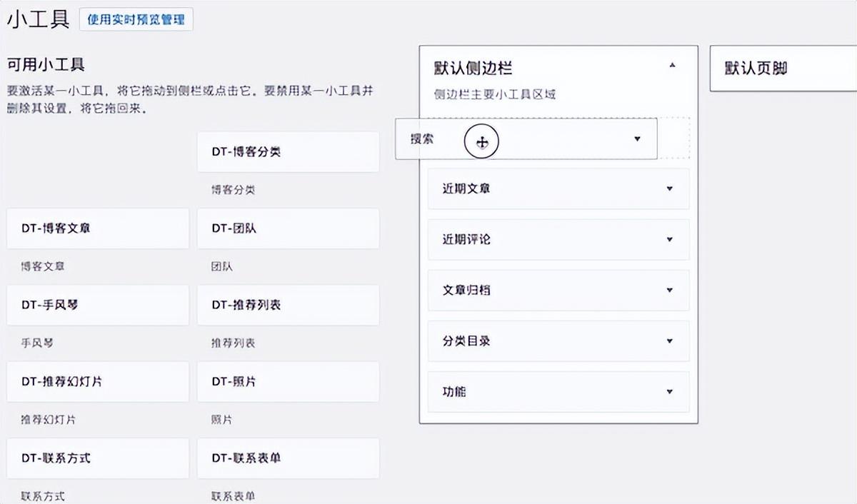
Task: Select the DT-手风琴 widget
Action: 97,305
